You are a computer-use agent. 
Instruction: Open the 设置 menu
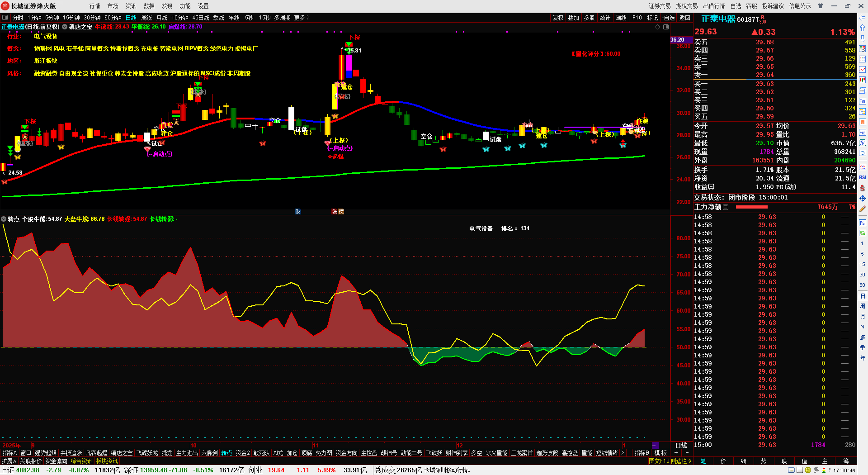click(x=203, y=6)
